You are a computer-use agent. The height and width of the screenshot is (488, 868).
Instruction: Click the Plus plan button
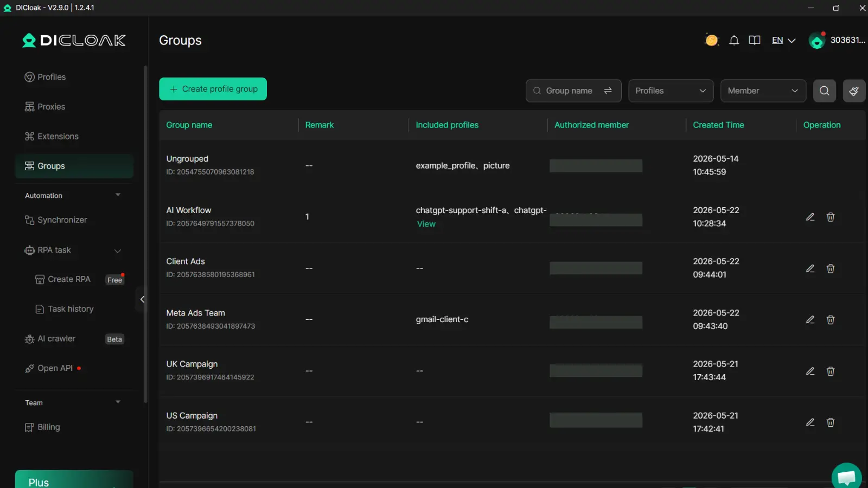74,480
